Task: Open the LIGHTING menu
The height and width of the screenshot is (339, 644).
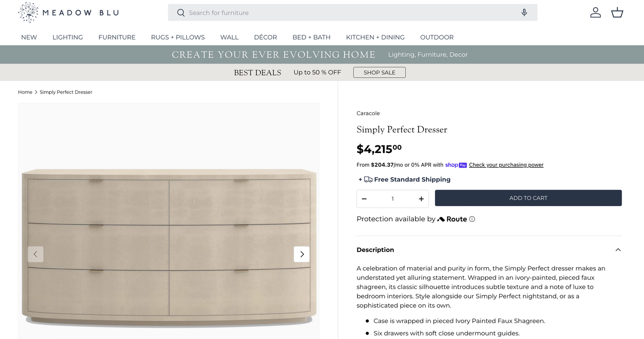Action: point(68,37)
